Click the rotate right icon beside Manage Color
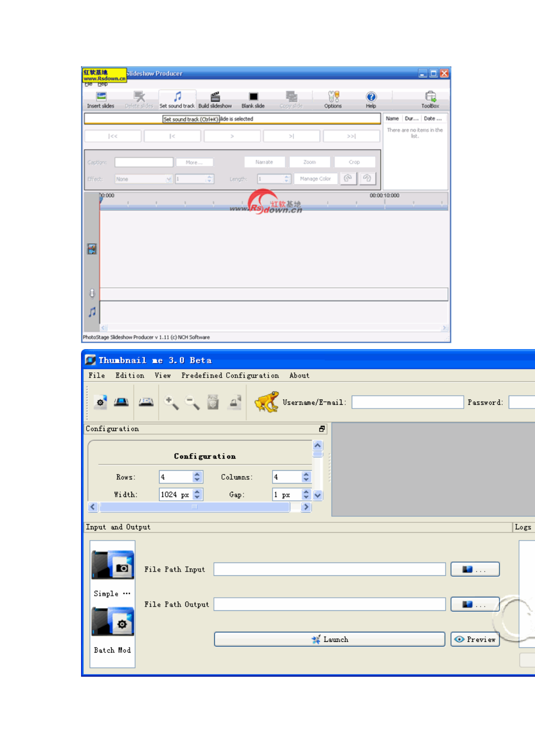Screen dimensions: 535x756 367,178
